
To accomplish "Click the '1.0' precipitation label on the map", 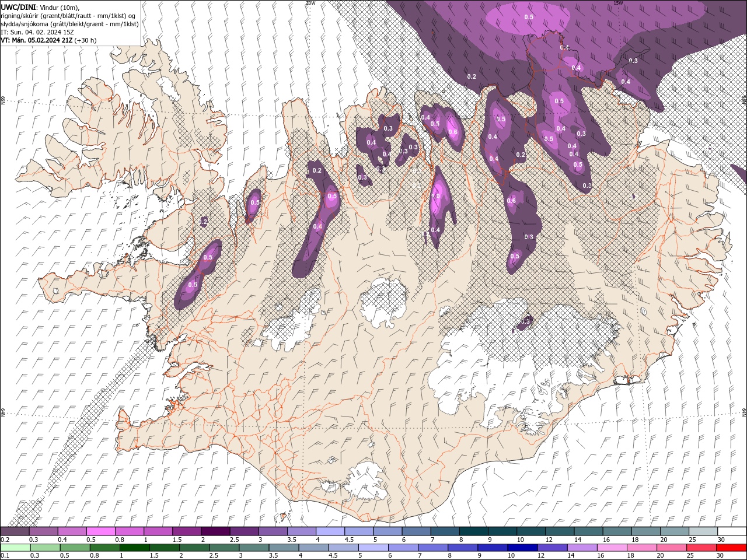I will coord(435,197).
